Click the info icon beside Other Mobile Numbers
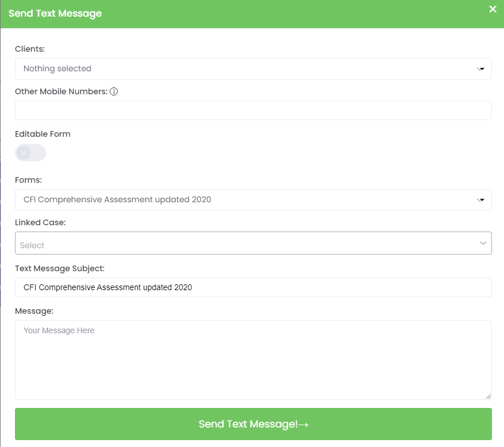 114,91
